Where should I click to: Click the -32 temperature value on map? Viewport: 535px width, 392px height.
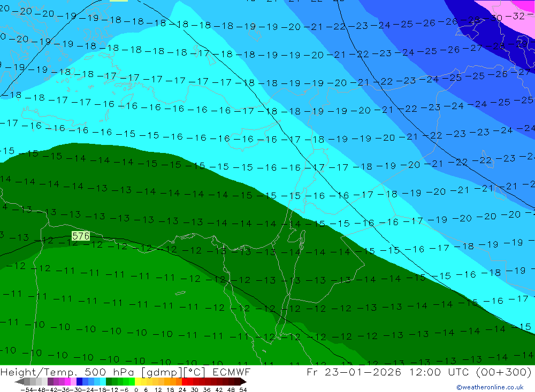click(x=515, y=16)
